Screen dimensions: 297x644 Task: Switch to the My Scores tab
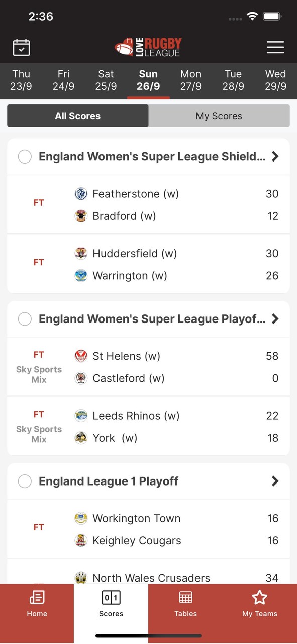[x=219, y=116]
